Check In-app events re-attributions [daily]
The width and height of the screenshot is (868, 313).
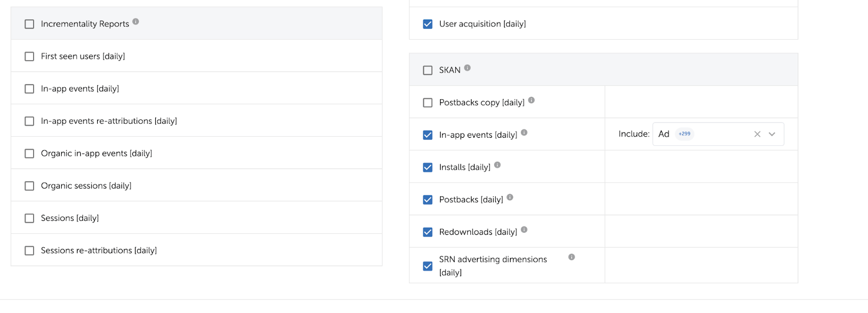(29, 121)
